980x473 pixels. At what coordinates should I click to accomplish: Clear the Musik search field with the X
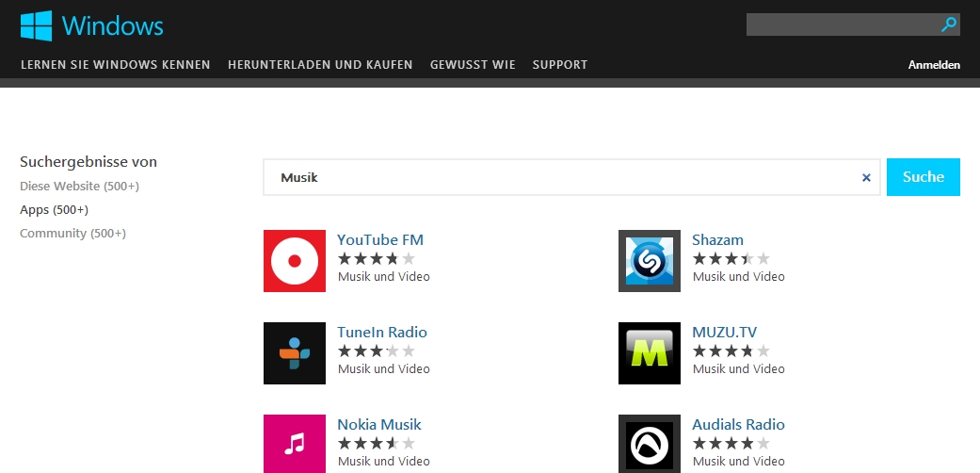click(866, 178)
